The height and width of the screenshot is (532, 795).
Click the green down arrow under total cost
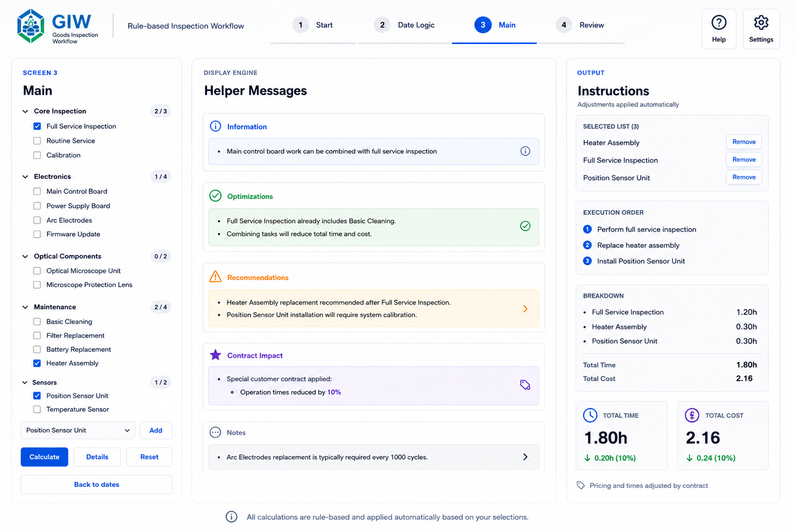tap(689, 458)
